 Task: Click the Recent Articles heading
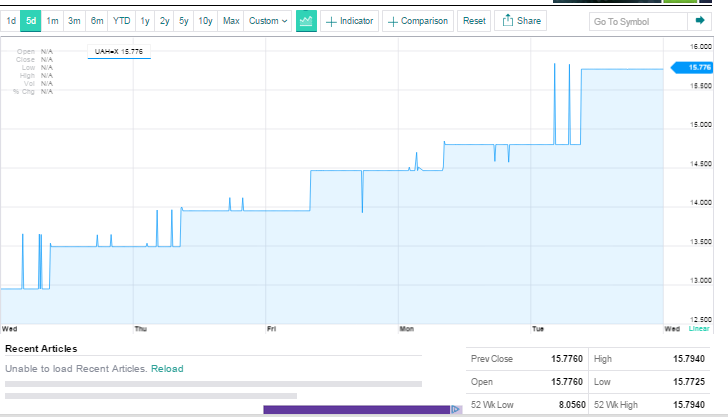pyautogui.click(x=41, y=349)
